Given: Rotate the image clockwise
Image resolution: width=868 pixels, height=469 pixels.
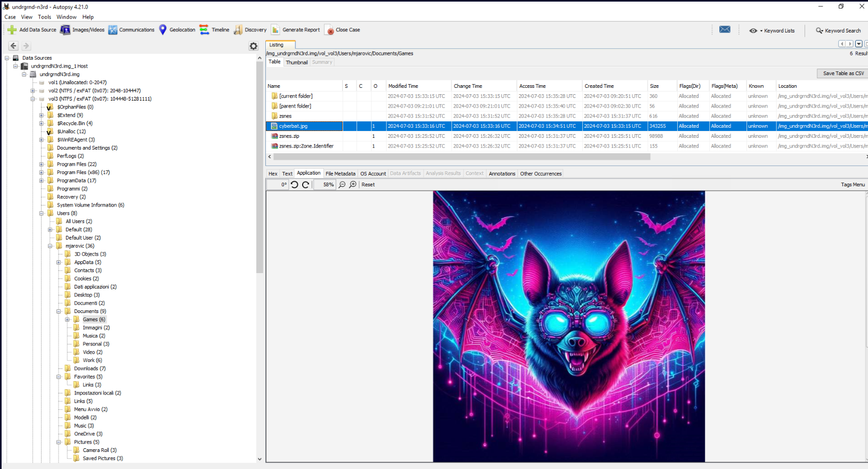Looking at the screenshot, I should (305, 185).
